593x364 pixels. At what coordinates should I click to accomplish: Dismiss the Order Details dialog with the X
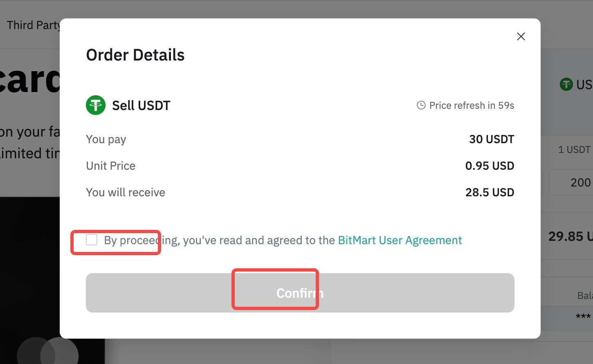[x=521, y=36]
